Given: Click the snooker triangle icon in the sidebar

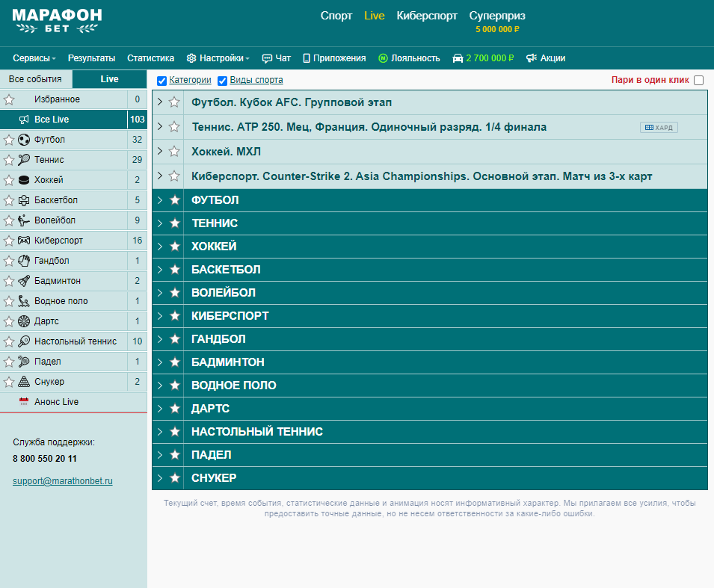Looking at the screenshot, I should 24,382.
